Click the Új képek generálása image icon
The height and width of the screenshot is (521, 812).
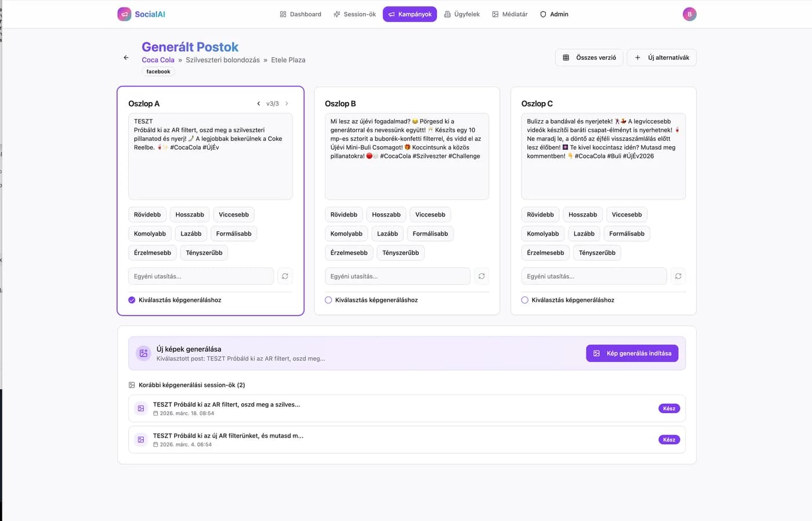(x=144, y=353)
